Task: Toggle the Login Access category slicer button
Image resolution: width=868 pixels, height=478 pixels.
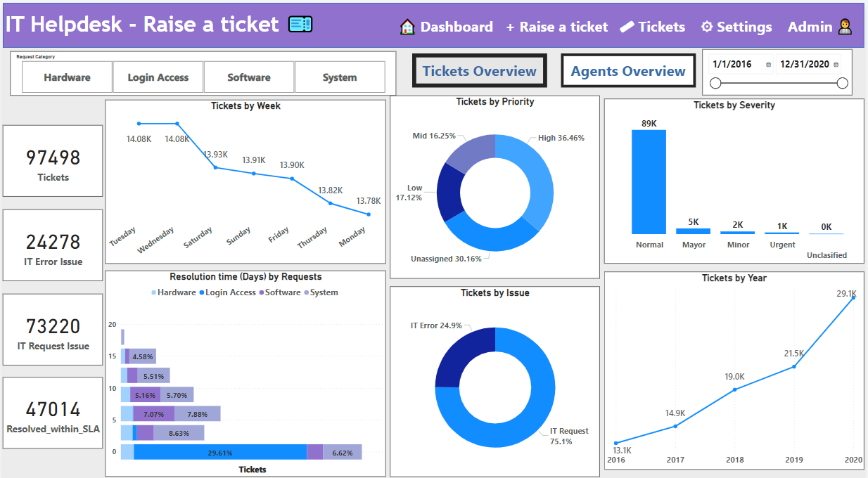Action: [x=158, y=77]
